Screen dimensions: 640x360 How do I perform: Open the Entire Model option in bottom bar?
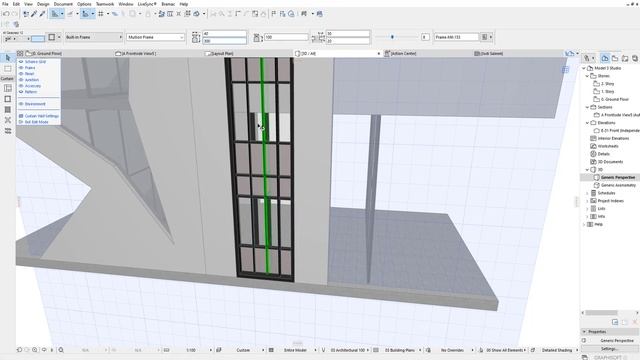click(296, 350)
